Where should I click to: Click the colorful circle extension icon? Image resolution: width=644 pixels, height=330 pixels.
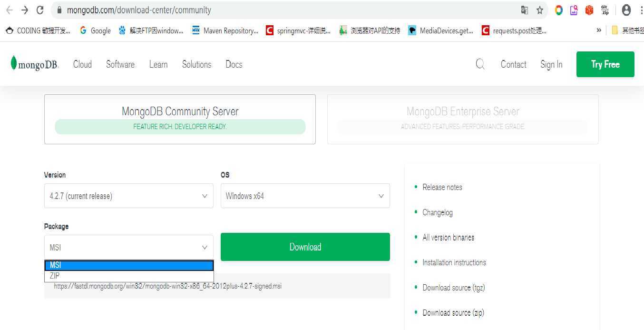pos(559,10)
